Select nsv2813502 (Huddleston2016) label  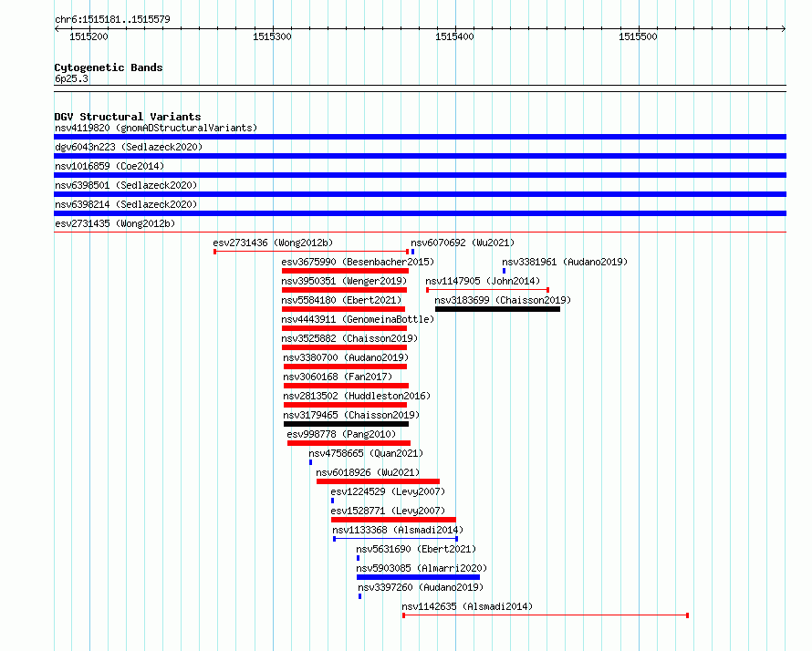pyautogui.click(x=357, y=396)
